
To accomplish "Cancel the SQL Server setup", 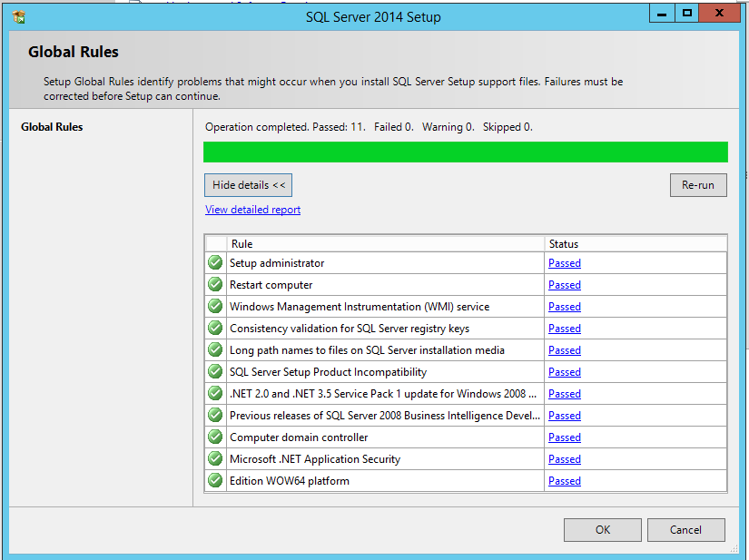I will pyautogui.click(x=686, y=530).
